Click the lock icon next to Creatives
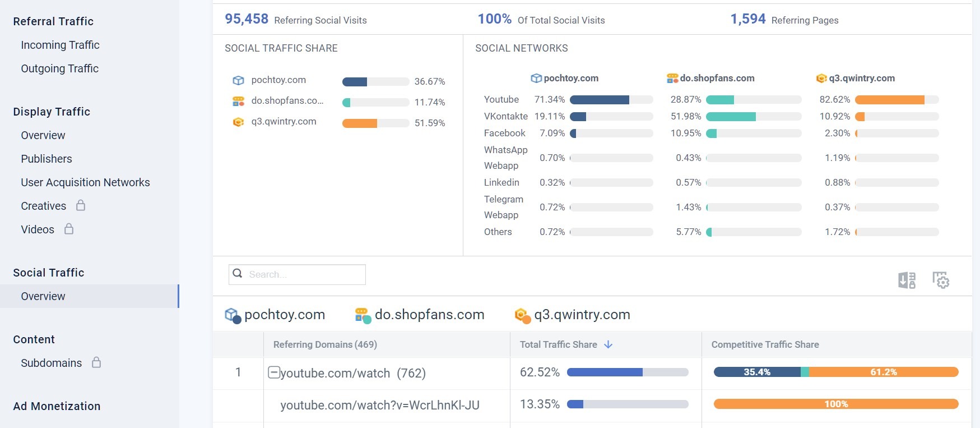Image resolution: width=980 pixels, height=428 pixels. click(x=80, y=206)
